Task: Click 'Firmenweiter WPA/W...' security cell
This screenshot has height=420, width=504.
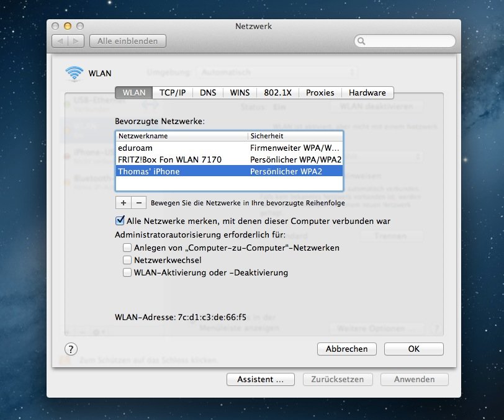Action: [295, 148]
